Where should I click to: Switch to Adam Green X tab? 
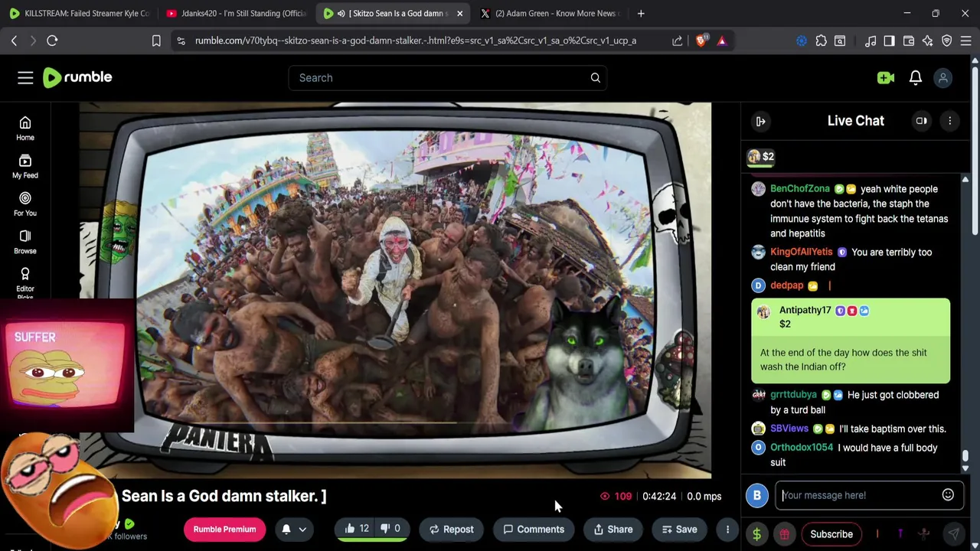pyautogui.click(x=550, y=13)
